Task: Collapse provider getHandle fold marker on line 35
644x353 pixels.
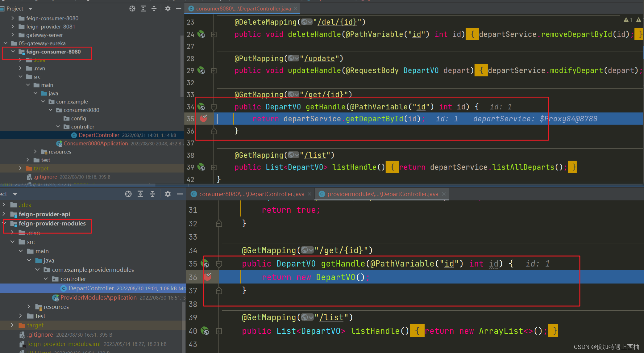Action: tap(219, 264)
